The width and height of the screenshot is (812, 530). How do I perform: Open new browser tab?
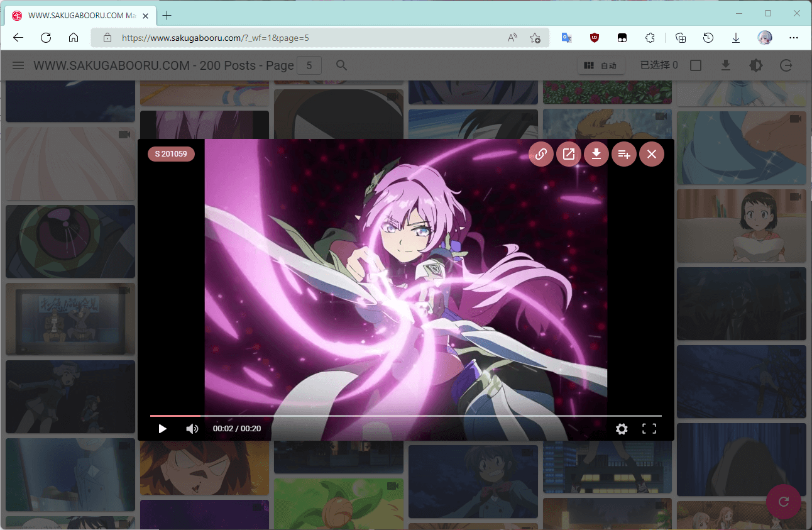pos(167,15)
